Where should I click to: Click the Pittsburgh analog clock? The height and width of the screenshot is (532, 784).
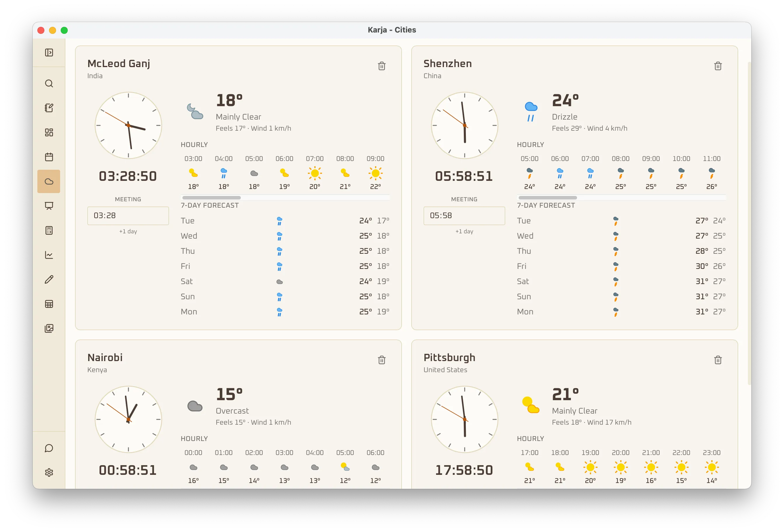point(464,419)
